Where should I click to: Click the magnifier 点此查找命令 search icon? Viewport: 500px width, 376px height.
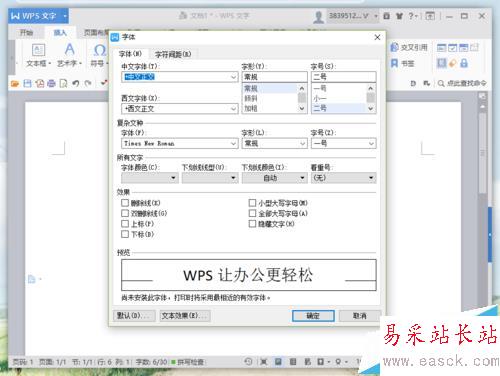pyautogui.click(x=441, y=83)
